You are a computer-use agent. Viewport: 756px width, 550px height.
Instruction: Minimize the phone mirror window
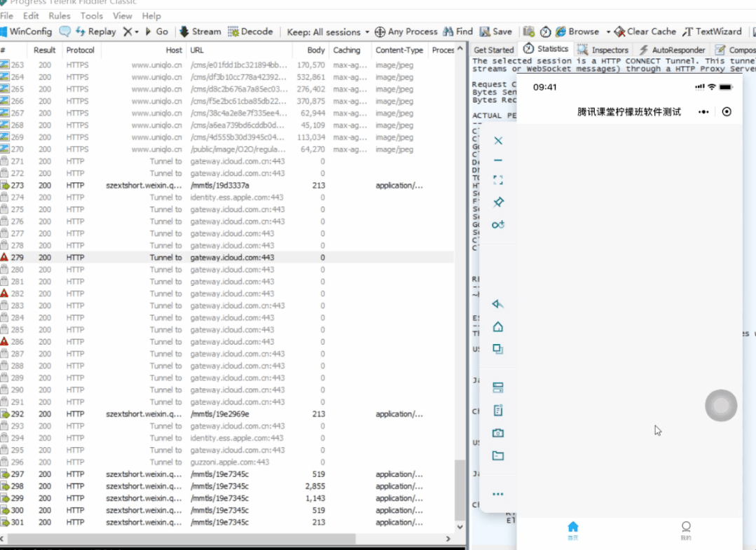pos(498,160)
